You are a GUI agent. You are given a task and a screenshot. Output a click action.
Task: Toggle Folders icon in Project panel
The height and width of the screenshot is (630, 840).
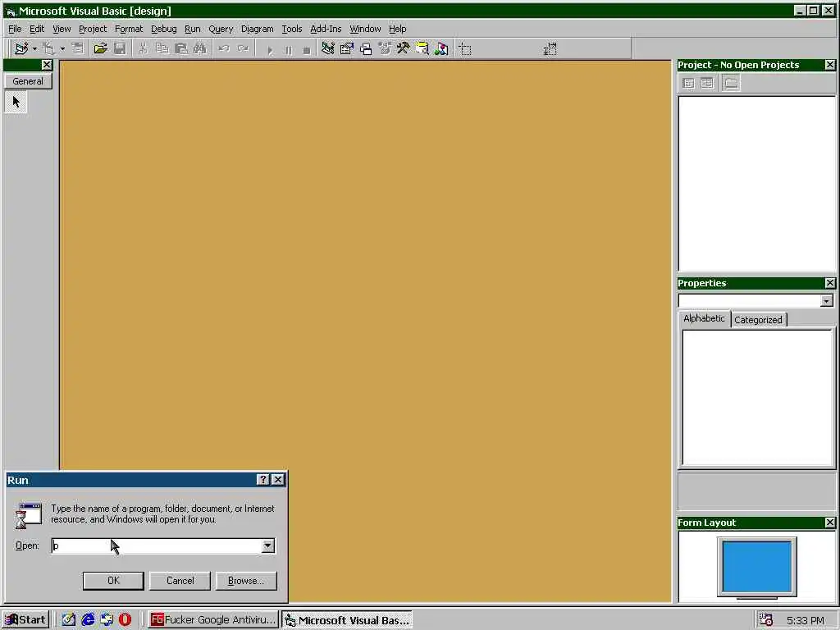731,83
